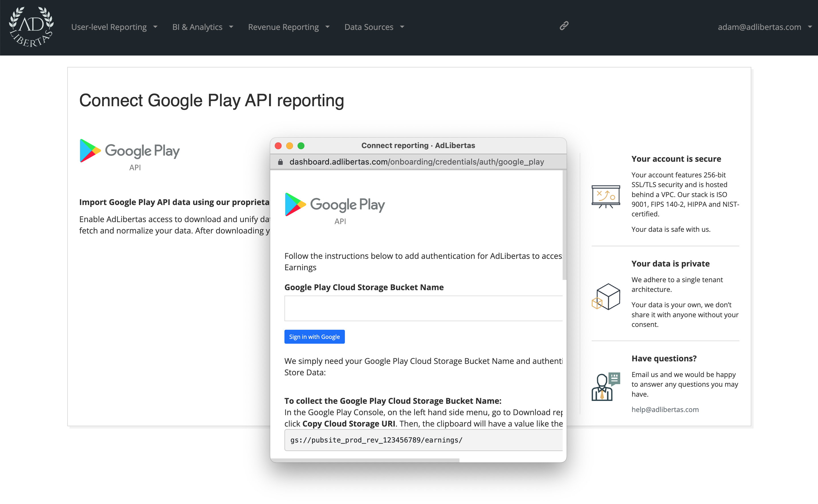Viewport: 818px width, 504px height.
Task: Expand the User-level Reporting dropdown
Action: (x=114, y=27)
